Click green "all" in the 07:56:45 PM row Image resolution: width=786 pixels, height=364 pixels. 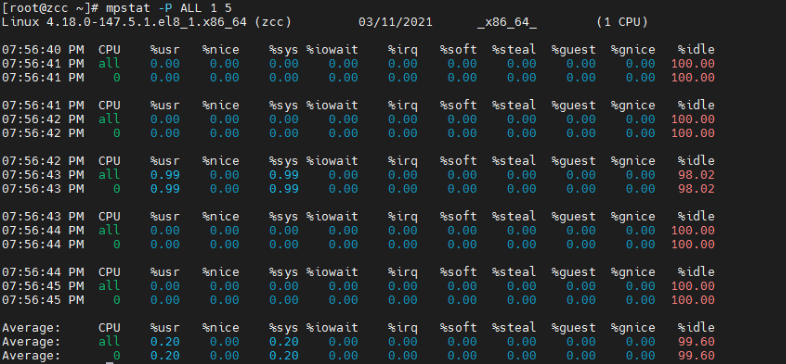(109, 286)
